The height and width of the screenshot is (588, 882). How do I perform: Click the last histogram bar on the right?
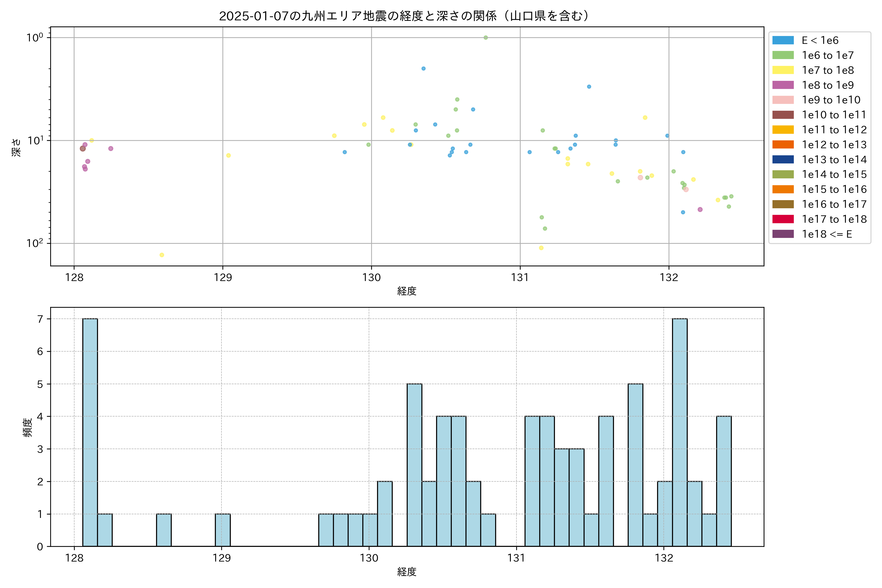(x=724, y=481)
